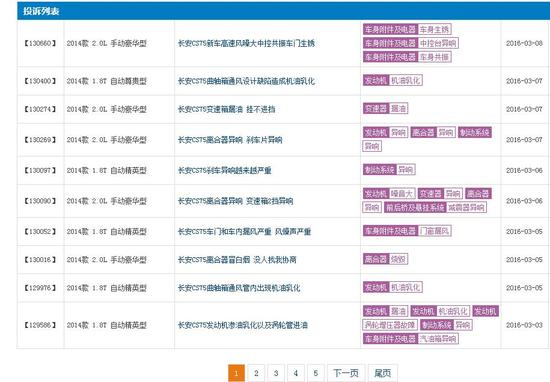This screenshot has height=382, width=550.
Task: Click complaint ID 【130274】
Action: point(40,109)
